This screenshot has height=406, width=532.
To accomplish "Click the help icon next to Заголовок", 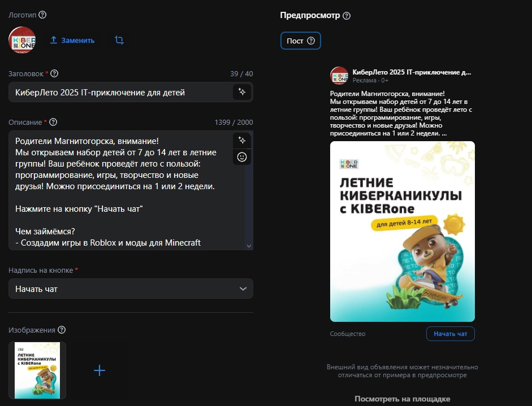I will [x=54, y=73].
